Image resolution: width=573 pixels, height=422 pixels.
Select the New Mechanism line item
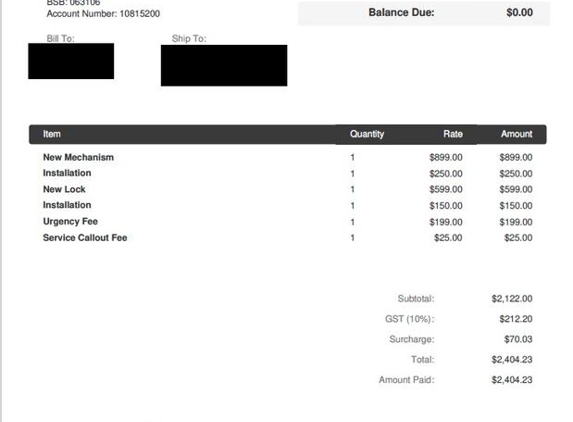(x=78, y=157)
